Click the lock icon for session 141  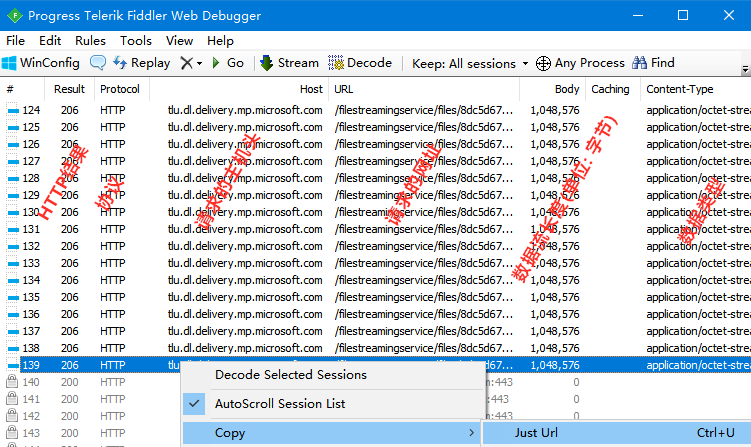pyautogui.click(x=12, y=399)
